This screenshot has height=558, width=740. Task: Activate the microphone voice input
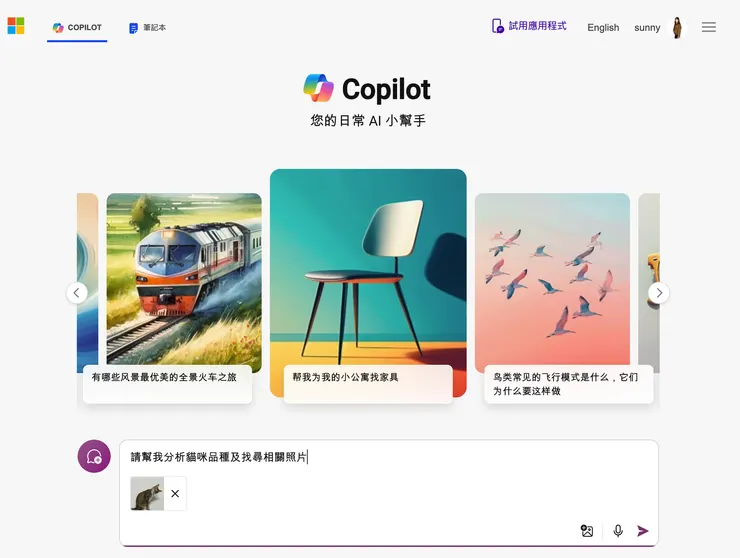click(618, 531)
